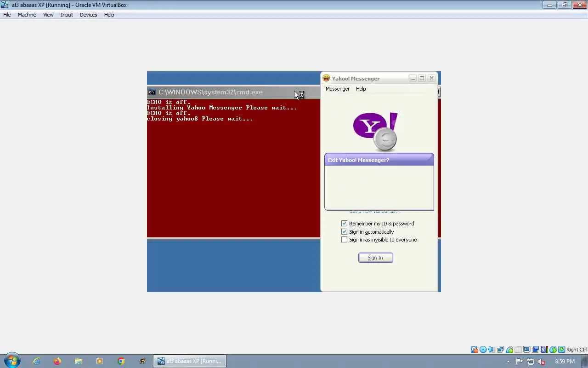Click the optical disc indicator in VirtualBox status bar
The image size is (588, 368).
(483, 350)
